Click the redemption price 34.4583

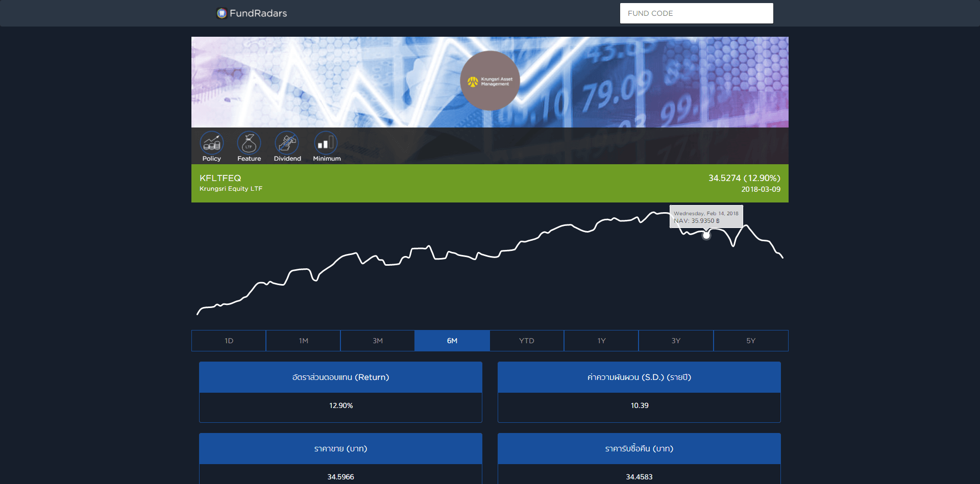pyautogui.click(x=639, y=477)
